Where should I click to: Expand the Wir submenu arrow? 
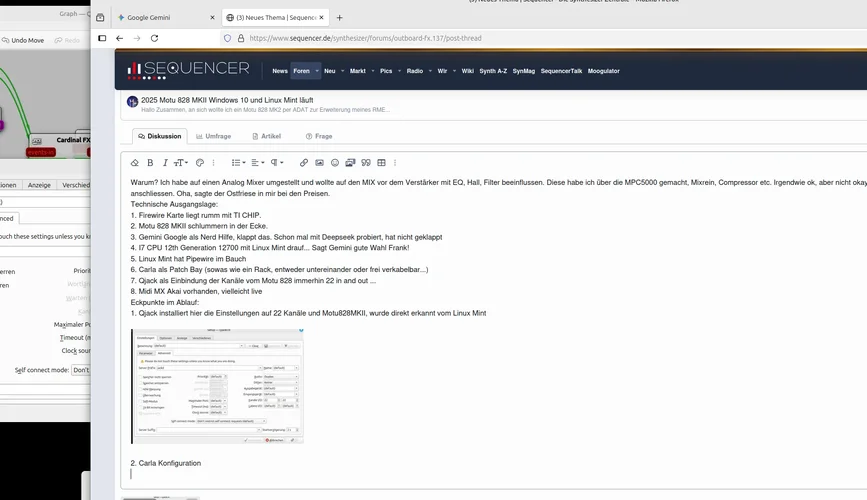(454, 71)
